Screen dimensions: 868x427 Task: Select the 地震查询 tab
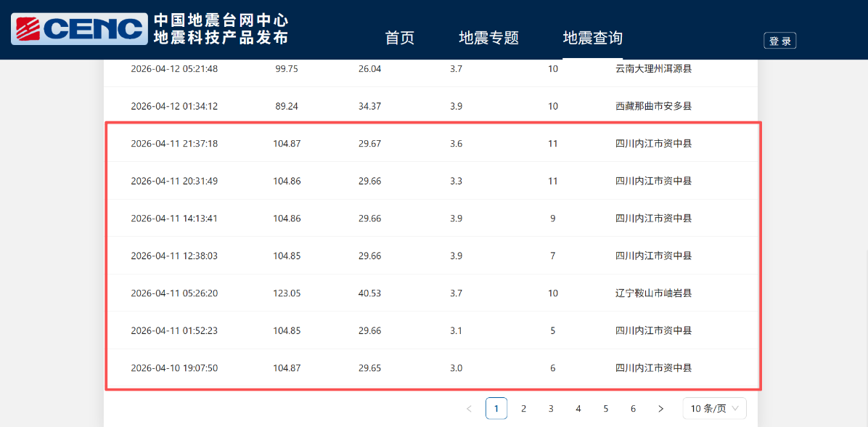(594, 38)
